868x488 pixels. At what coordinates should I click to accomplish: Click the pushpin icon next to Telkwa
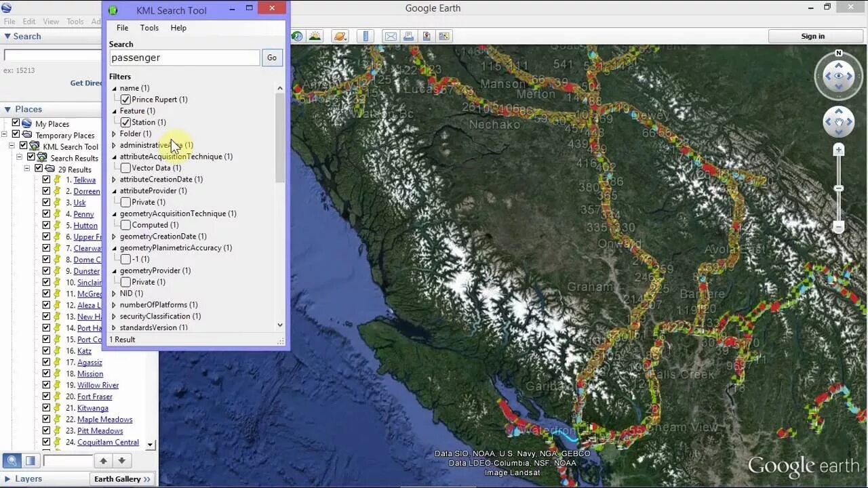pyautogui.click(x=58, y=180)
